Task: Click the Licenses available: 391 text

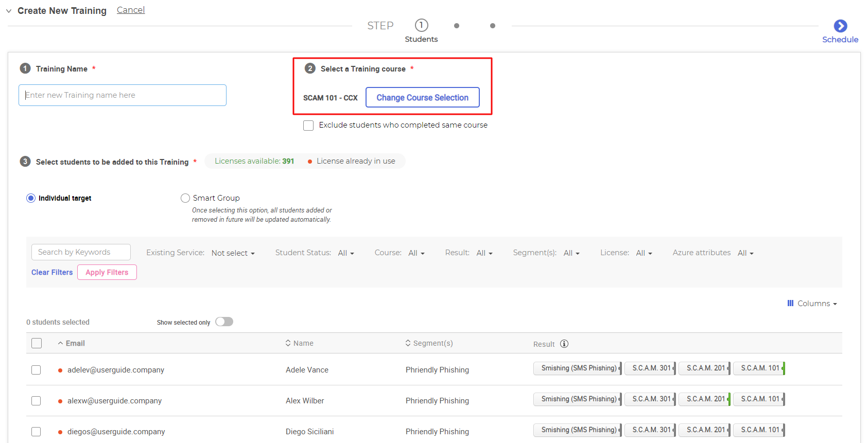Action: click(254, 161)
